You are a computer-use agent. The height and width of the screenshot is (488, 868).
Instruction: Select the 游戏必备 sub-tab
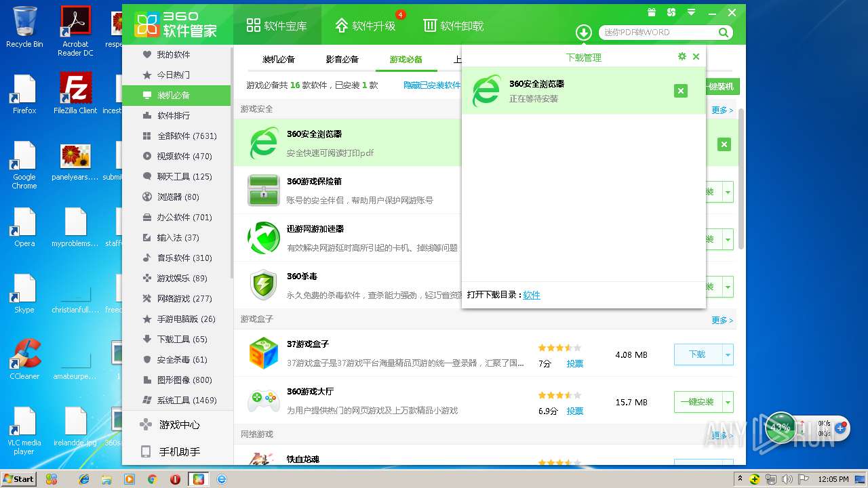pos(406,60)
